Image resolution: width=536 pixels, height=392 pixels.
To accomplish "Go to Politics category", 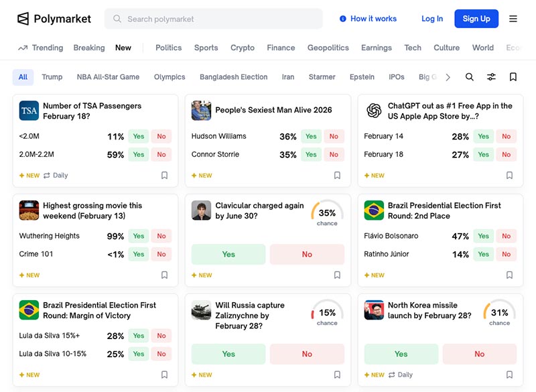I will [169, 48].
